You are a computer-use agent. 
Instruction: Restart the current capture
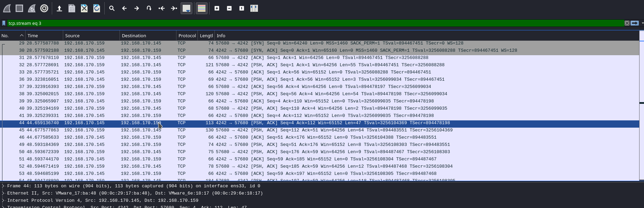click(x=32, y=8)
